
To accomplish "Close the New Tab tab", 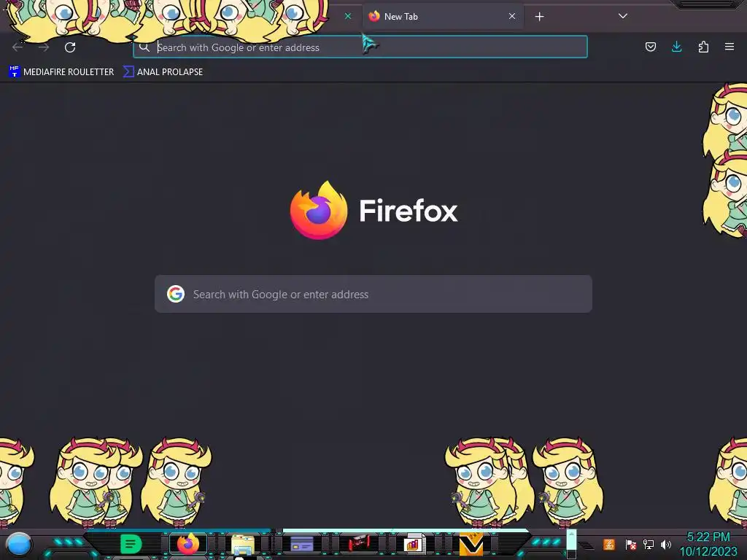I will (512, 16).
